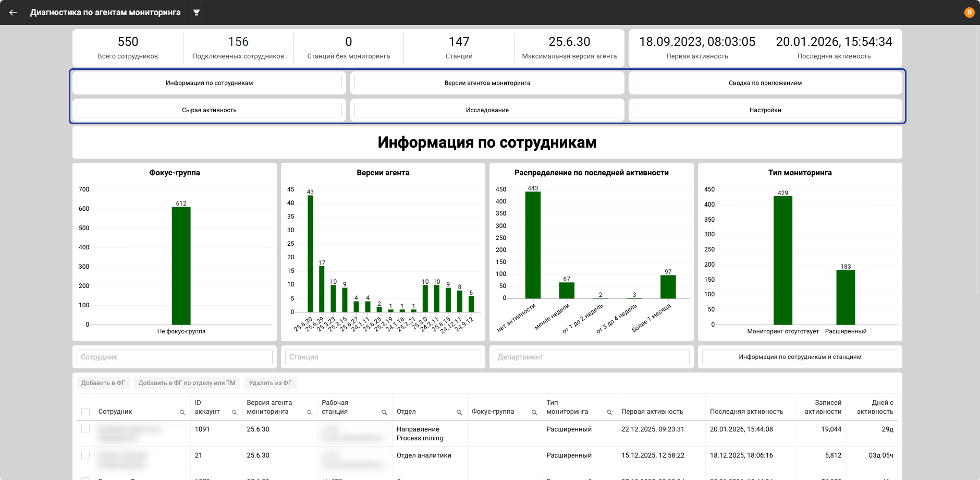This screenshot has height=480, width=980.
Task: Focus the Станция filter field
Action: (x=383, y=357)
